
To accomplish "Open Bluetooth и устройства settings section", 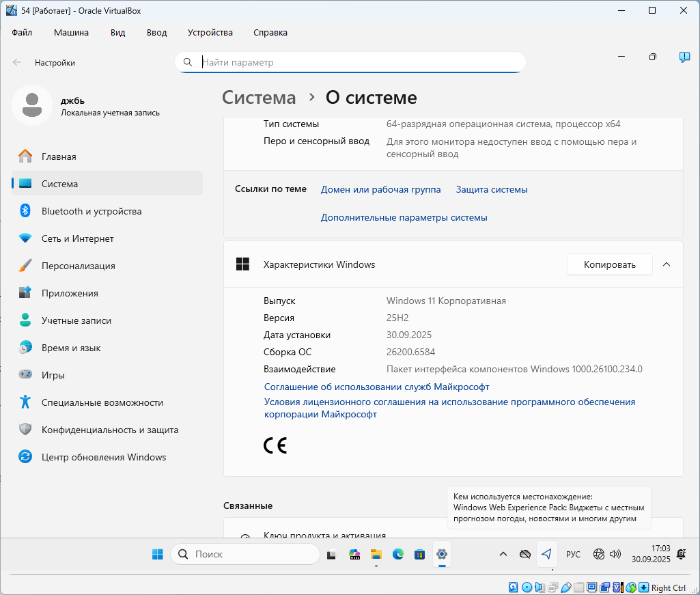I will point(92,211).
